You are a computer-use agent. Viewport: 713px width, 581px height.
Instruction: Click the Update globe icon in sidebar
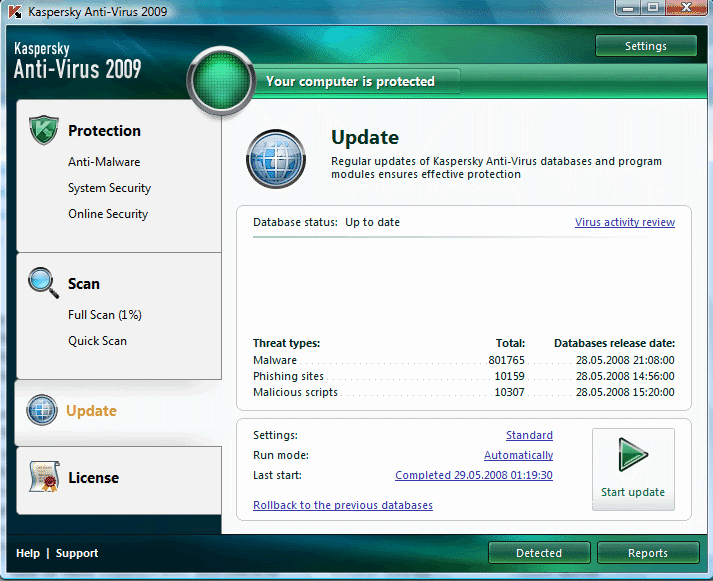tap(42, 410)
